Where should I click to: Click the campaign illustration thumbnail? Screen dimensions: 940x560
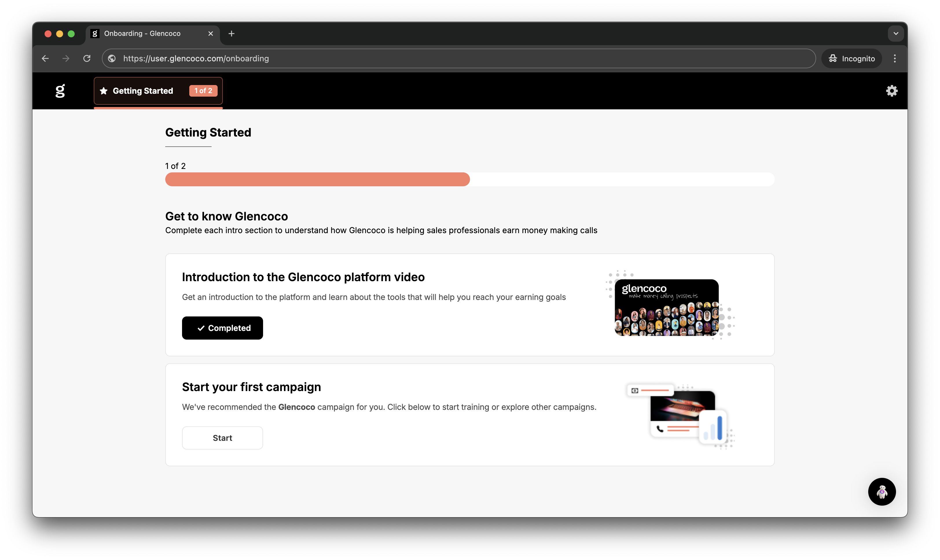[x=680, y=415]
